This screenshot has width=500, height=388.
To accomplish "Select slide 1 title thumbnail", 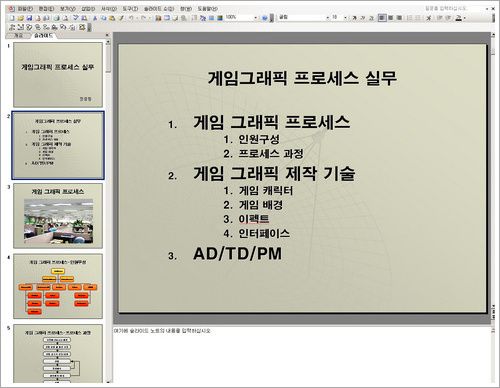I will (58, 75).
